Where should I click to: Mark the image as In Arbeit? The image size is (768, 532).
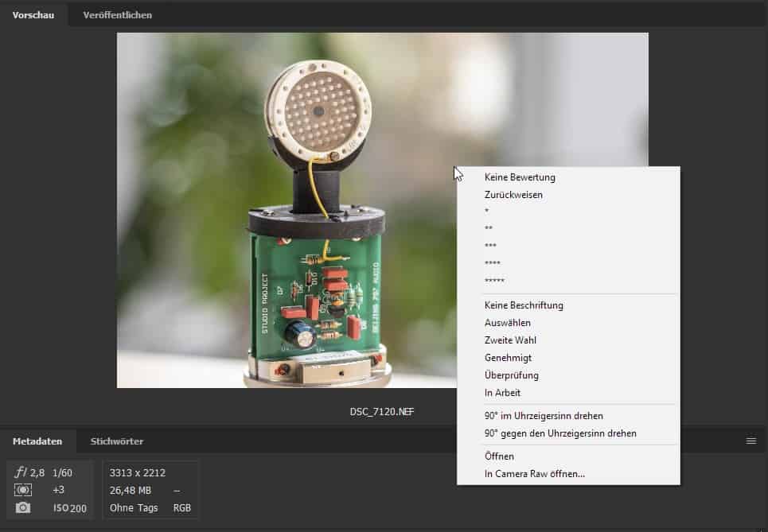pos(502,393)
